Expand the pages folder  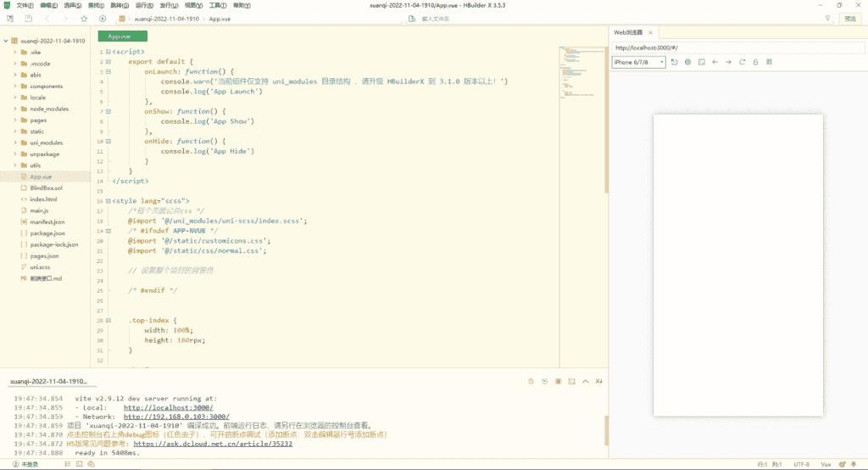[15, 120]
